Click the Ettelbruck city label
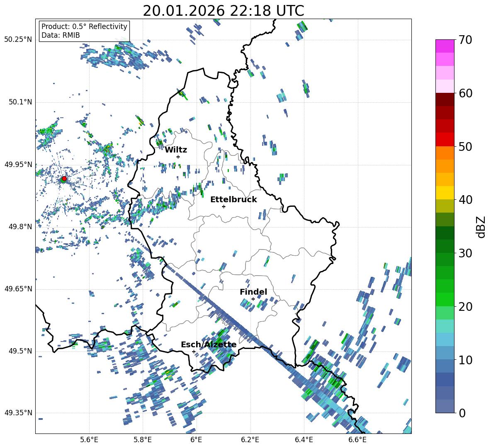Image resolution: width=491 pixels, height=448 pixels. pos(233,200)
